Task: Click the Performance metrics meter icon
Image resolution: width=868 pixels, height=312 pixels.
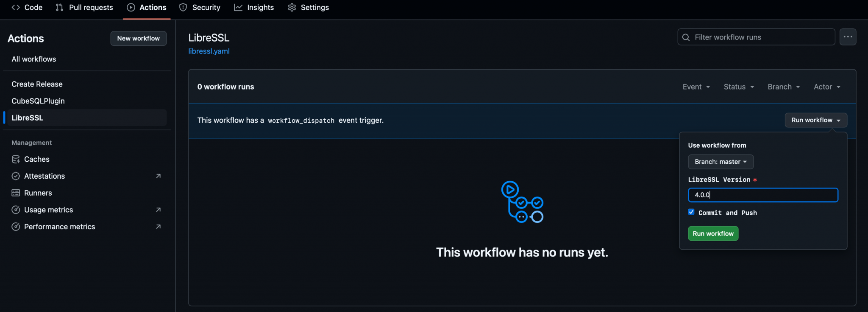Action: [16, 227]
